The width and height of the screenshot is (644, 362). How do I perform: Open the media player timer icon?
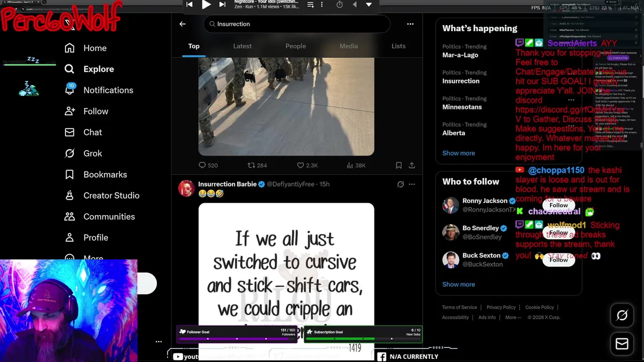tap(340, 5)
